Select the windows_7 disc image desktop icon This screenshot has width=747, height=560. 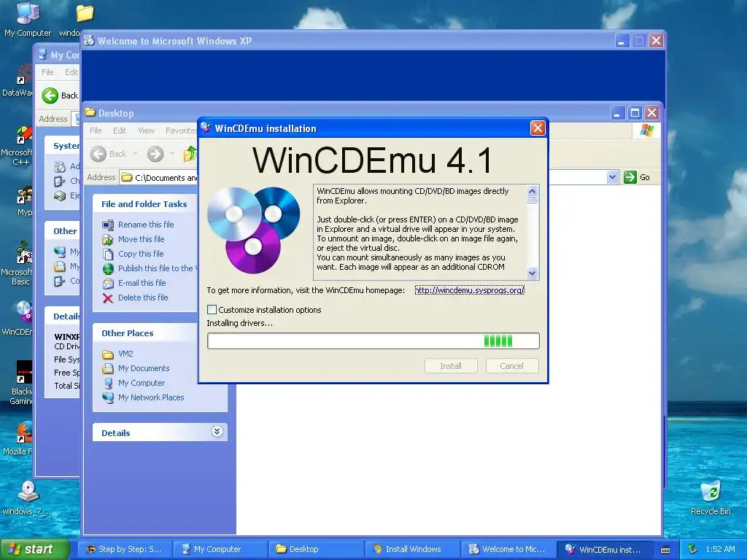[28, 498]
